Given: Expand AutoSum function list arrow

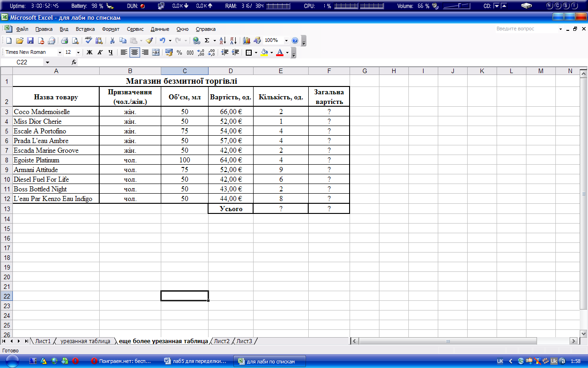Looking at the screenshot, I should point(215,40).
